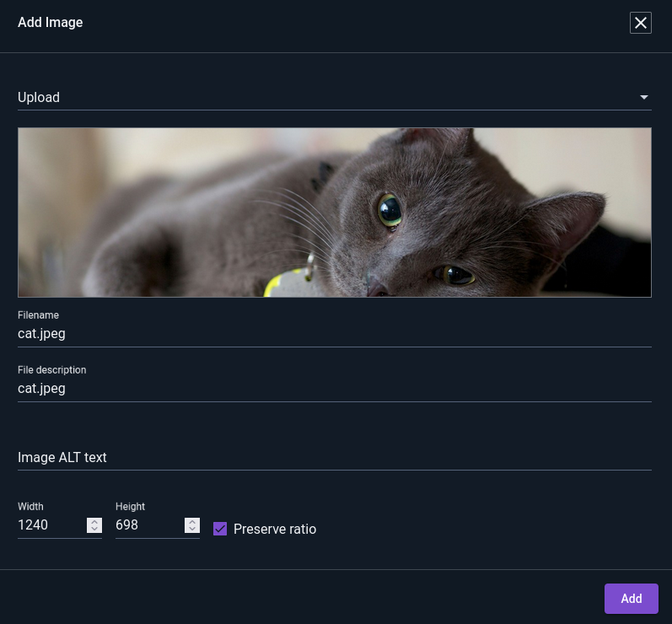
Task: Decrease Height with the down stepper arrow
Action: (x=192, y=529)
